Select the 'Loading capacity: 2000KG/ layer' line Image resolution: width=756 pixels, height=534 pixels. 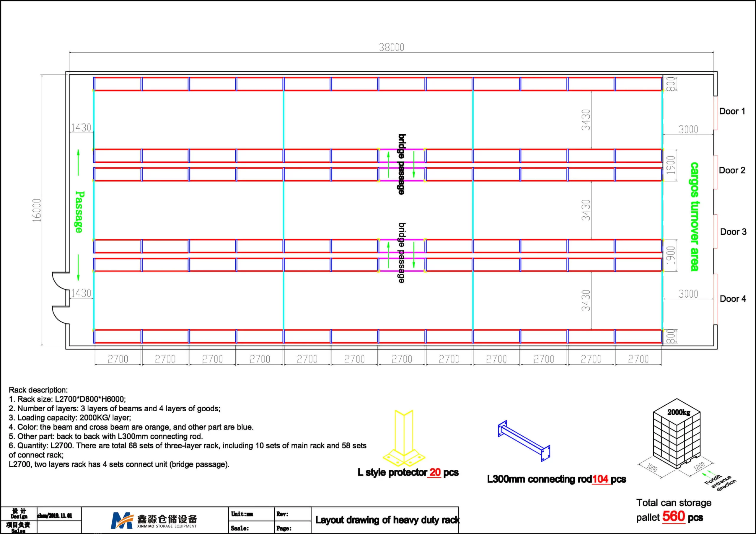click(x=70, y=418)
